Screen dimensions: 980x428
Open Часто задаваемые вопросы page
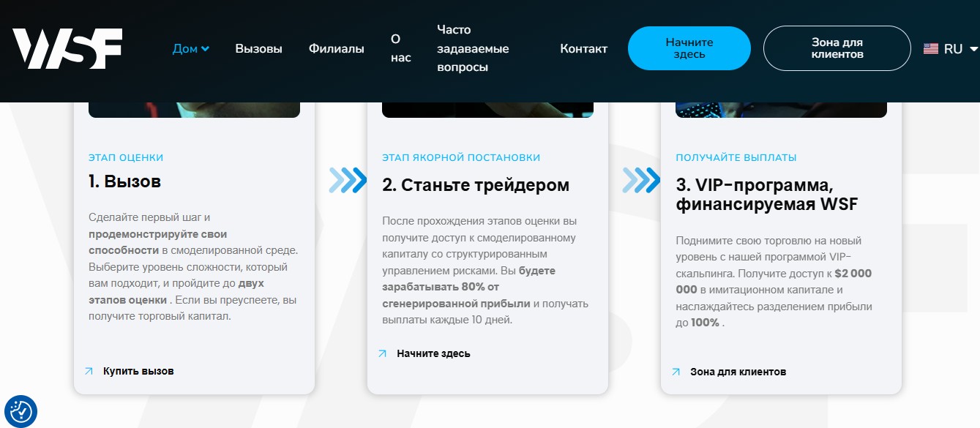(473, 48)
